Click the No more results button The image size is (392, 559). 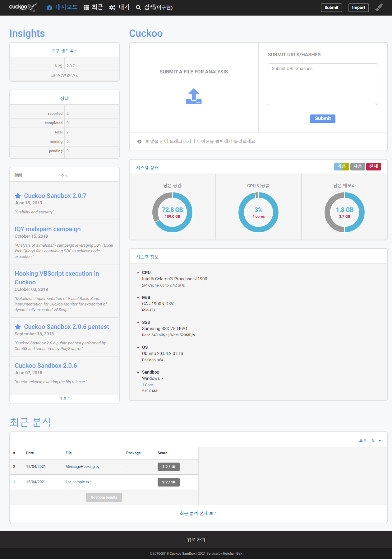tap(104, 497)
